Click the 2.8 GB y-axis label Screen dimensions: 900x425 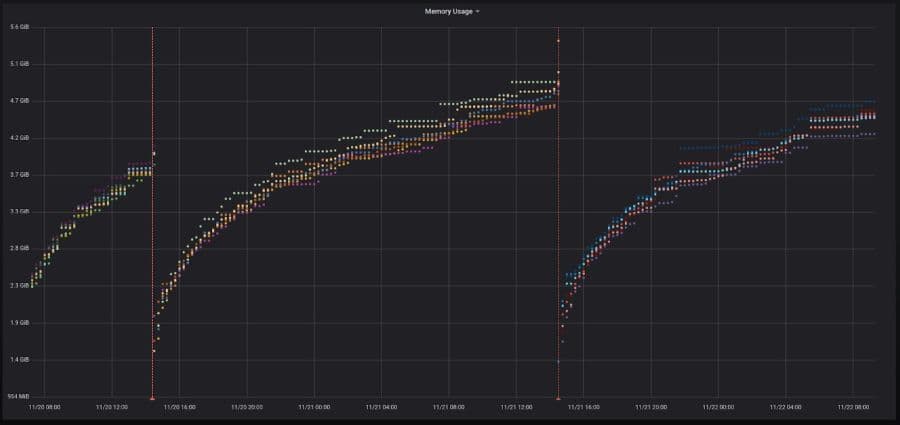tap(19, 249)
